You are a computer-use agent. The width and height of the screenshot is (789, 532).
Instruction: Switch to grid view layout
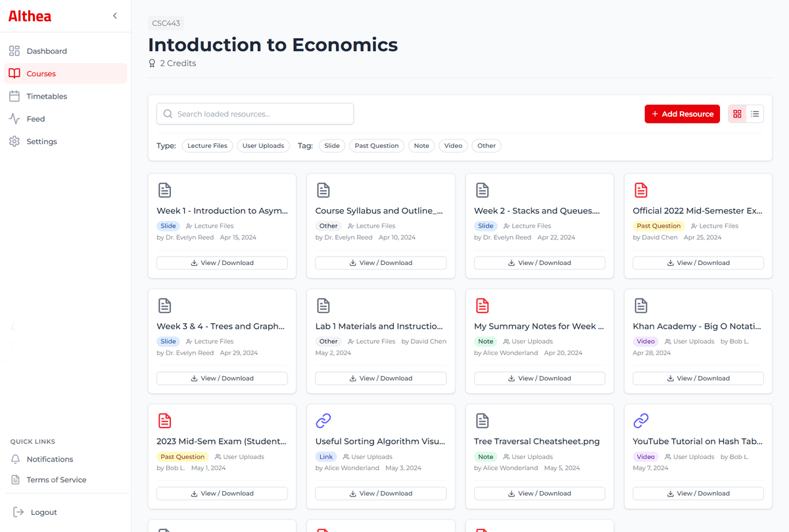point(737,114)
